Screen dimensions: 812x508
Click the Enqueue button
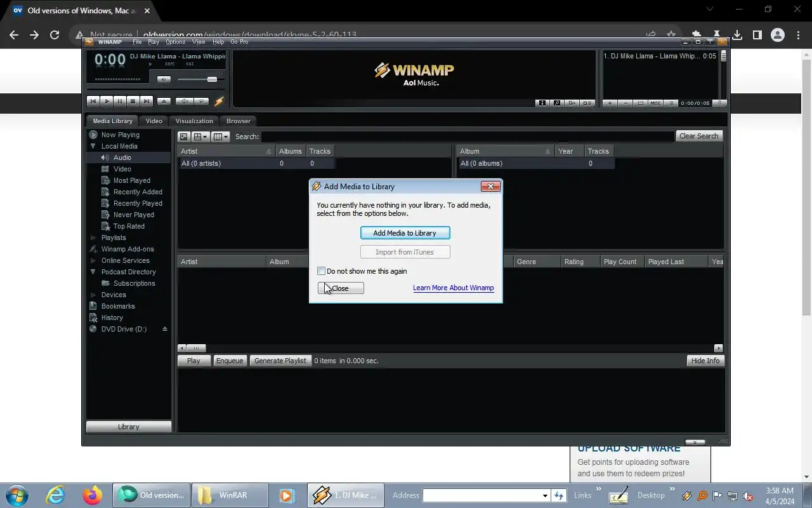230,361
